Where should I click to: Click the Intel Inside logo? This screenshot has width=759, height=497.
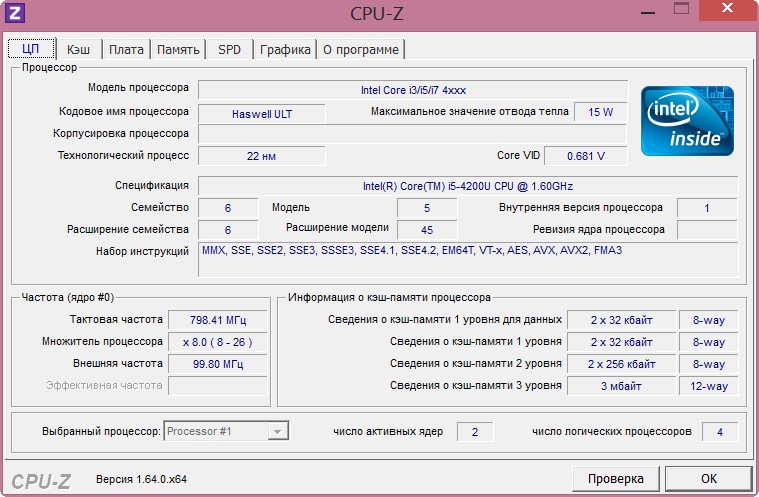click(x=687, y=120)
